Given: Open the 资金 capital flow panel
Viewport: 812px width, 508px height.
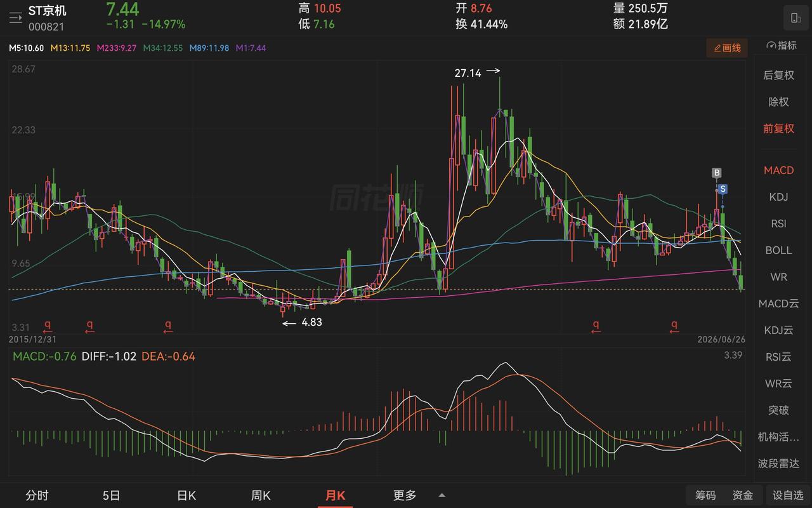Looking at the screenshot, I should [743, 495].
